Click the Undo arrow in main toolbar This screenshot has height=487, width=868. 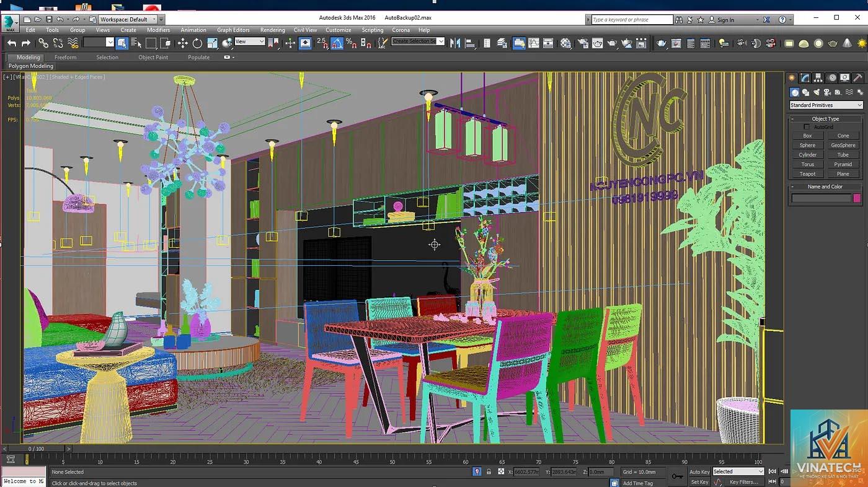click(x=11, y=43)
